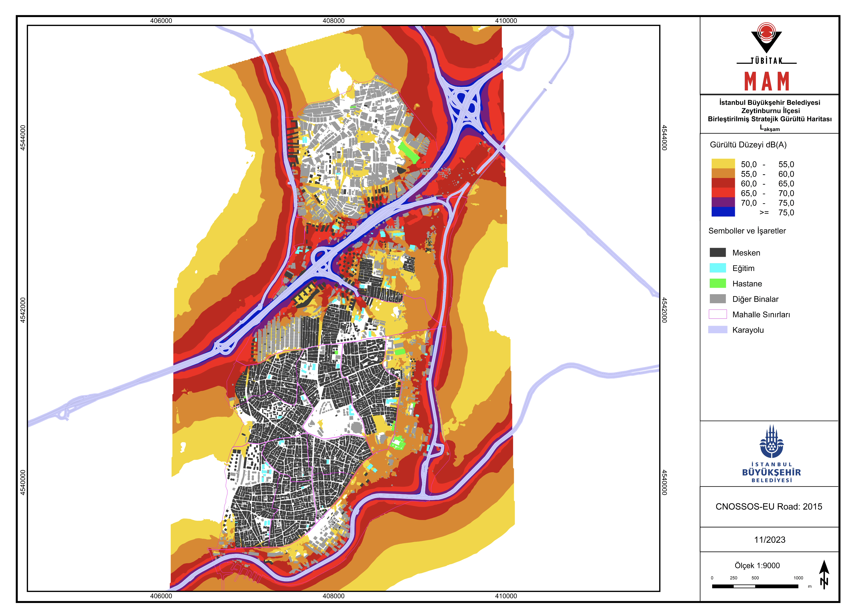Click the TÜBİTAK MAM logo

766,56
